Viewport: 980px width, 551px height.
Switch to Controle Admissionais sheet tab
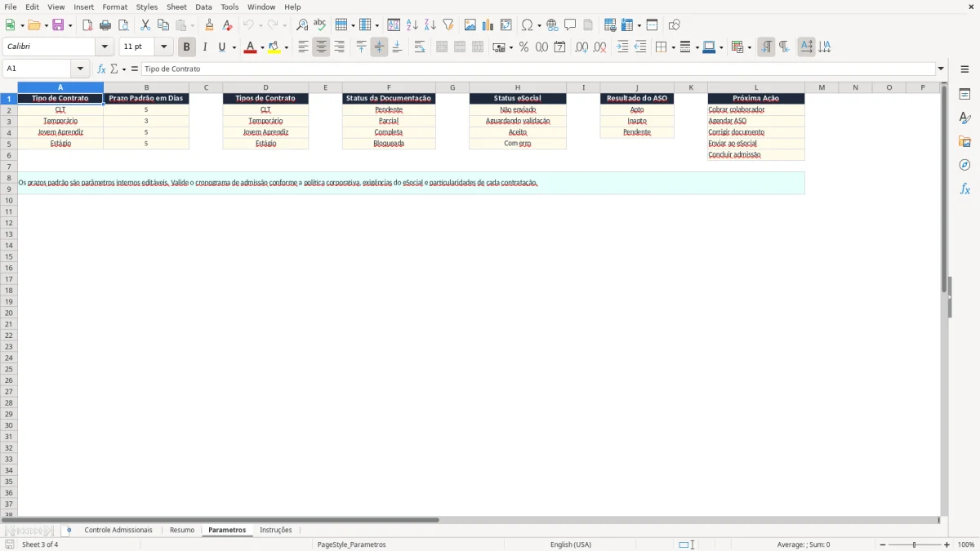pyautogui.click(x=118, y=531)
